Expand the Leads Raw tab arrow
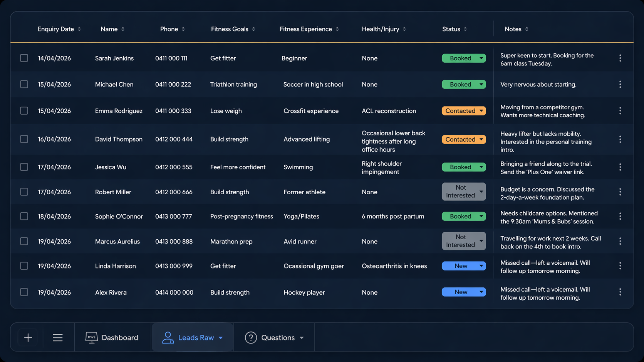Screen dimensions: 644x362 pyautogui.click(x=221, y=338)
